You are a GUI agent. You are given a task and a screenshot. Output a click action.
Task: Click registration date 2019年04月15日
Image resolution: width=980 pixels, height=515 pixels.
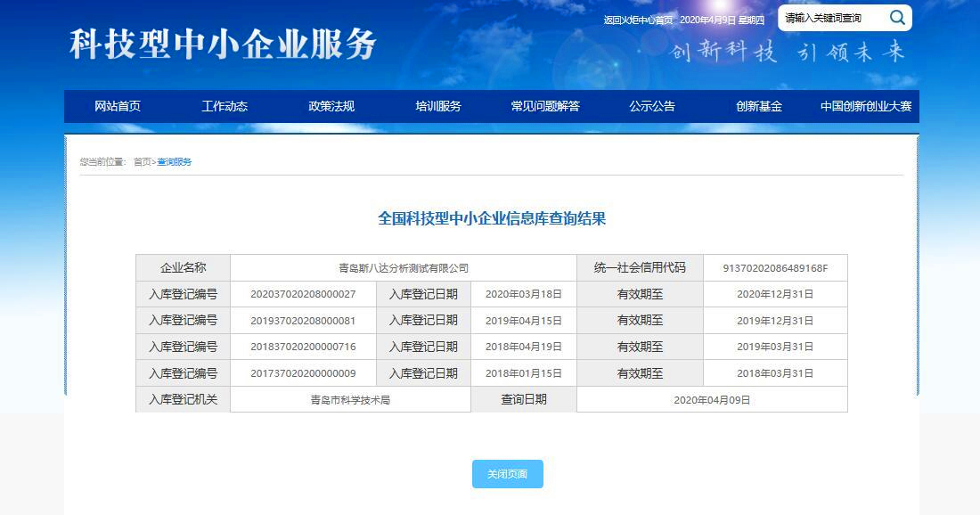point(524,321)
